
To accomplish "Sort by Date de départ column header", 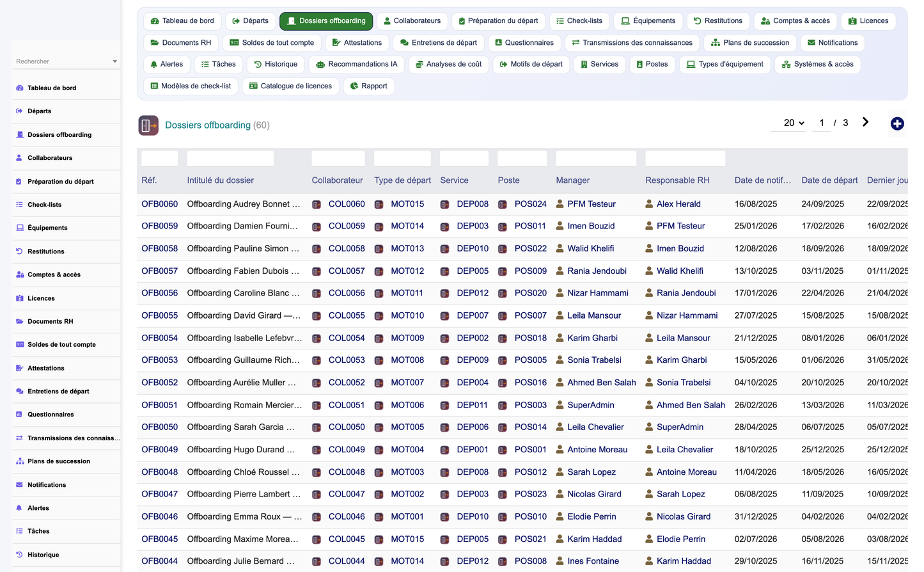I will pos(829,180).
